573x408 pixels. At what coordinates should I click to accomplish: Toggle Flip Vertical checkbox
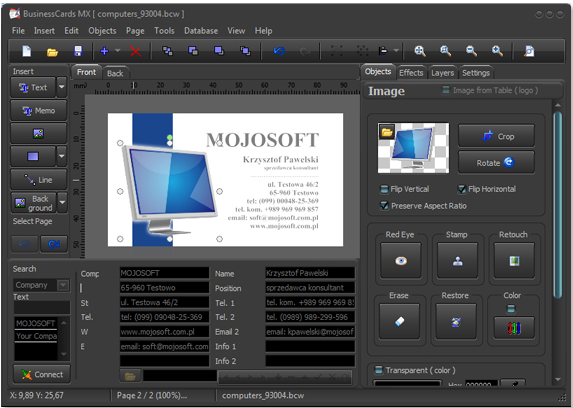[384, 189]
